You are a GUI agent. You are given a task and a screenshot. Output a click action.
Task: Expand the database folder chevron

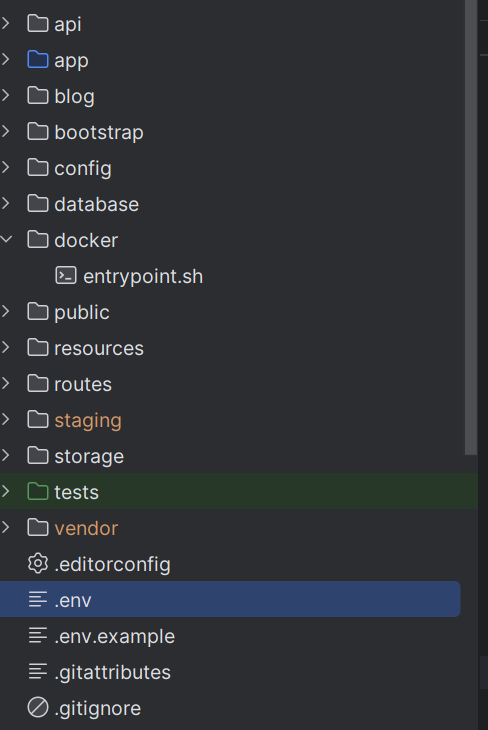[6, 203]
